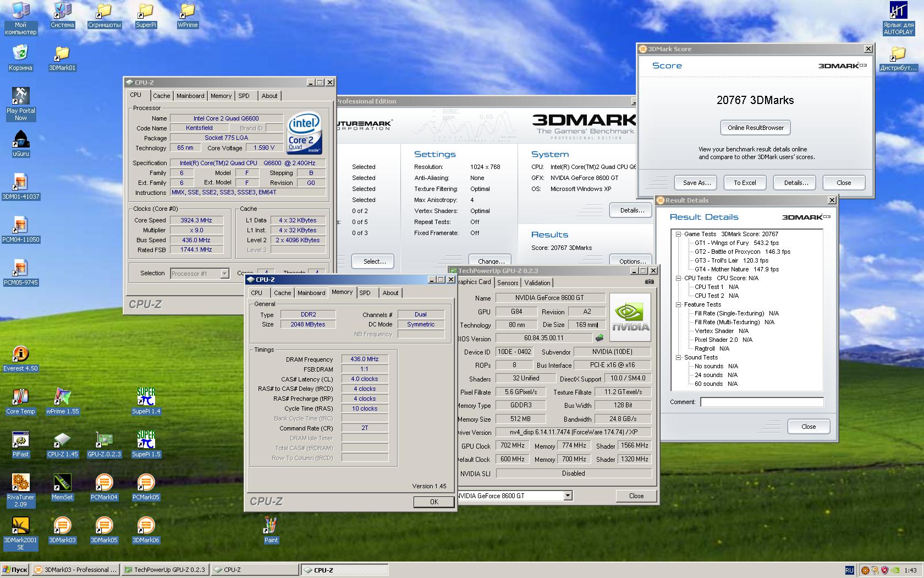The width and height of the screenshot is (924, 578).
Task: Open WPrime folder on desktop
Action: click(188, 15)
